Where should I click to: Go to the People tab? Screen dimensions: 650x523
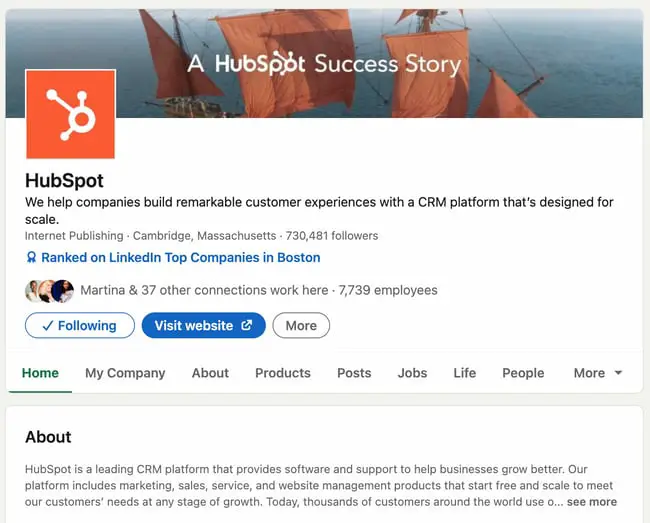click(523, 373)
